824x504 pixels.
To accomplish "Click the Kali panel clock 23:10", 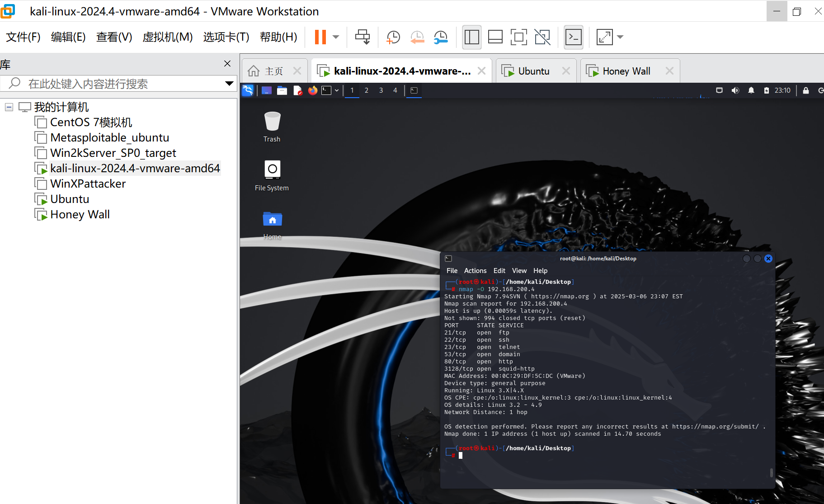I will (x=782, y=90).
